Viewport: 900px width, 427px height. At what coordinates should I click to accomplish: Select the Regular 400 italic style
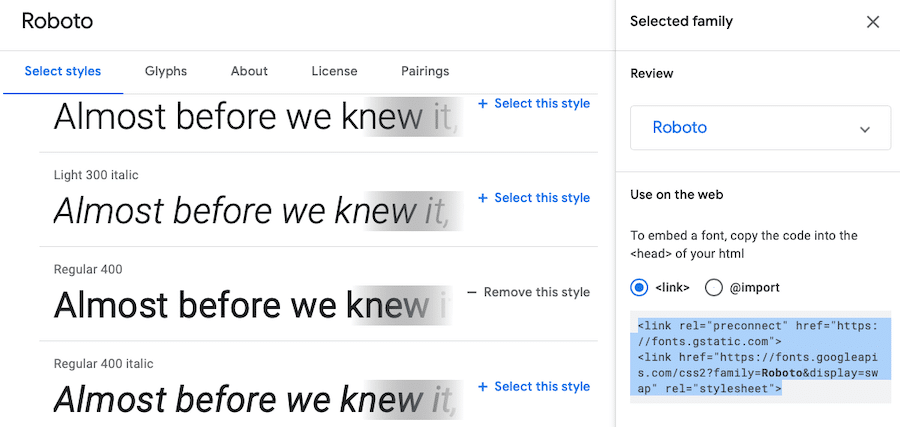542,387
